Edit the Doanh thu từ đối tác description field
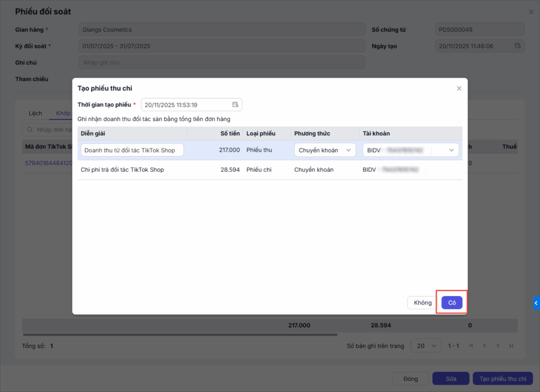This screenshot has width=540, height=392. [132, 150]
